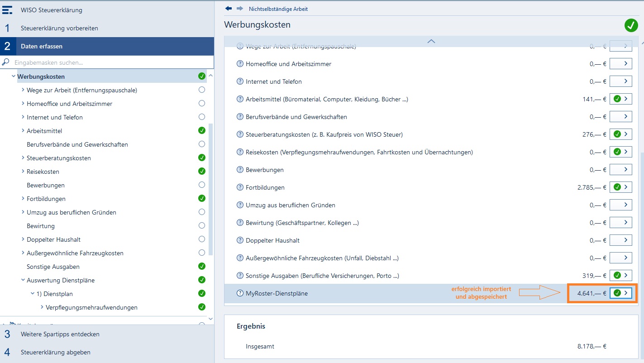Open the hamburger menu icon beside WISO Steuererklärung
Image resolution: width=644 pixels, height=363 pixels.
click(7, 10)
